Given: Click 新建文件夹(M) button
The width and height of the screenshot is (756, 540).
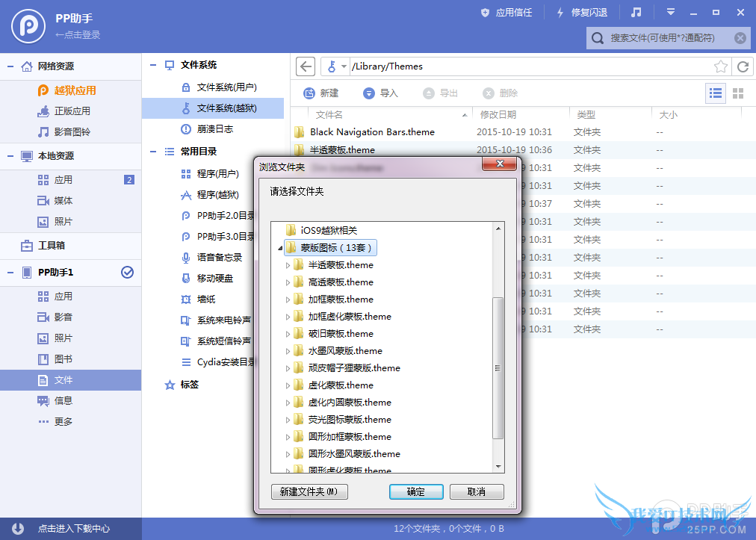Looking at the screenshot, I should [x=309, y=491].
